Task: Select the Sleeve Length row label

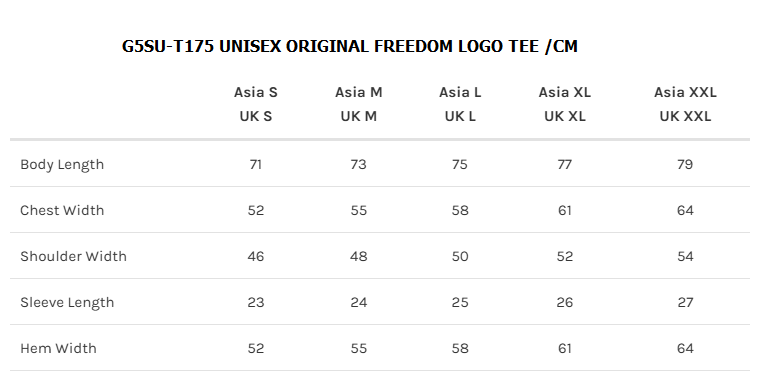Action: click(x=67, y=303)
